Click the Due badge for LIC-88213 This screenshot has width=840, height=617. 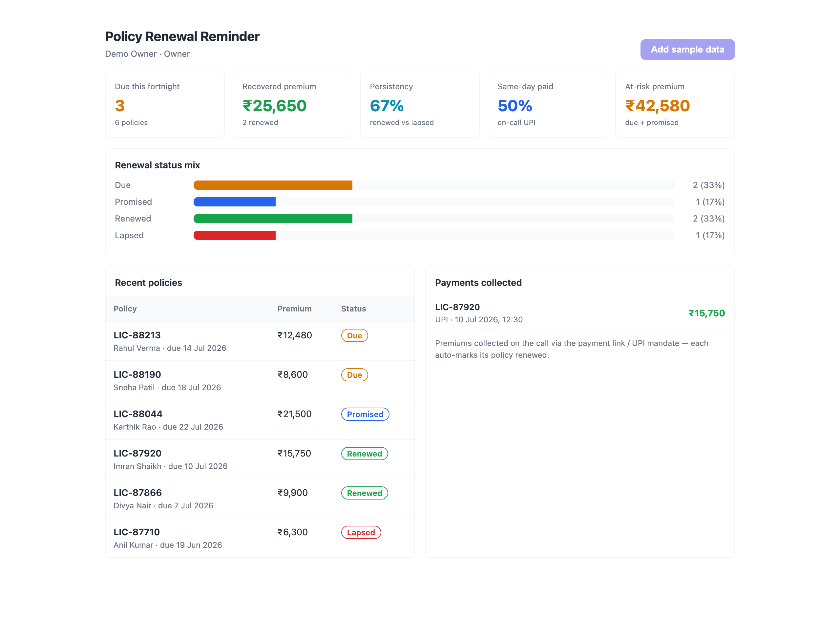coord(354,335)
